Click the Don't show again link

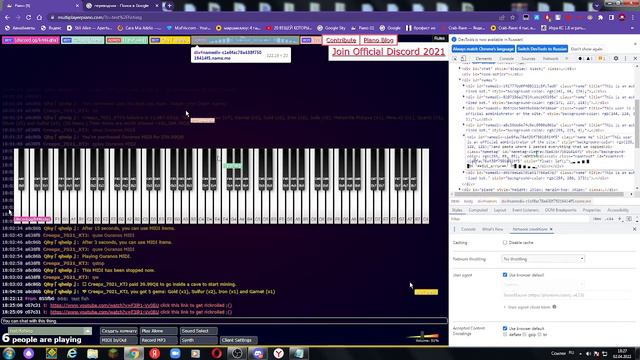coord(587,49)
